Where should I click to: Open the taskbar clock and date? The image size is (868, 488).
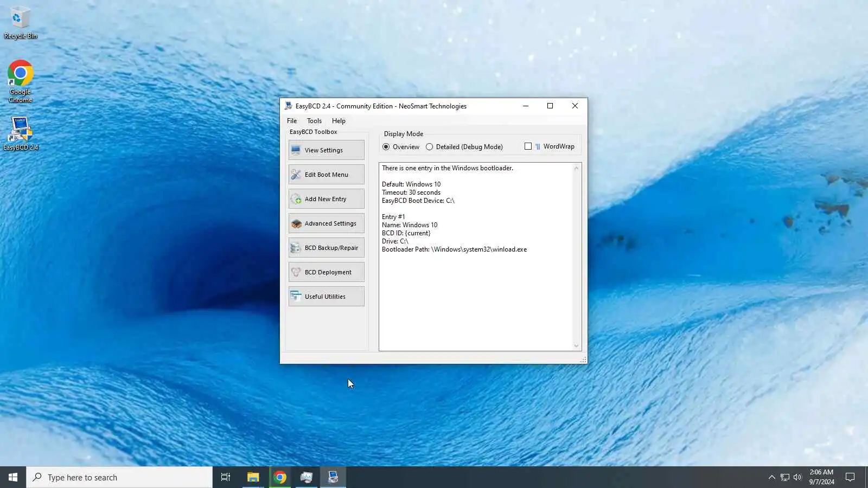click(821, 477)
